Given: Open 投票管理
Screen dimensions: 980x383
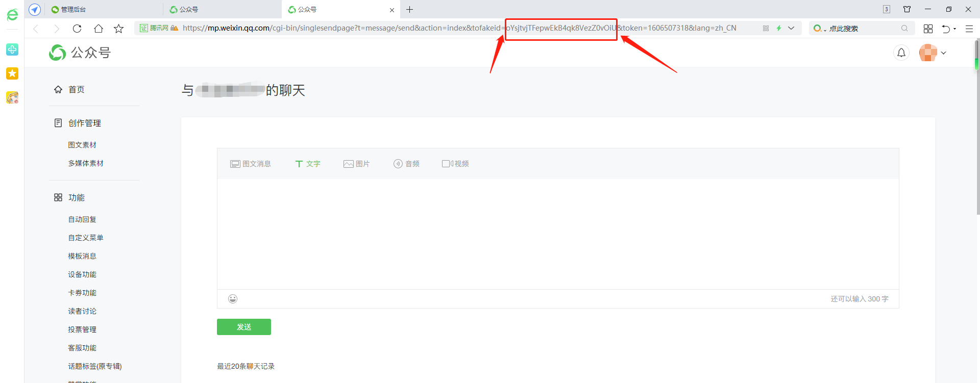Looking at the screenshot, I should [82, 329].
